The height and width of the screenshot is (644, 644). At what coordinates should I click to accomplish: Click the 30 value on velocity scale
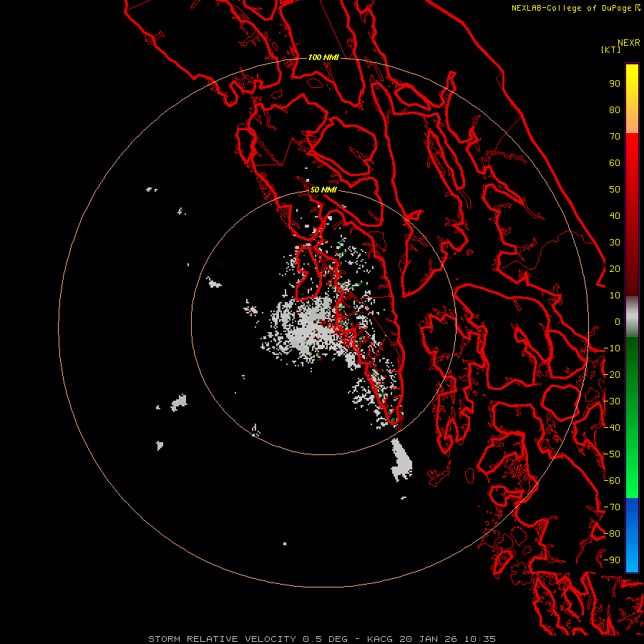(615, 243)
